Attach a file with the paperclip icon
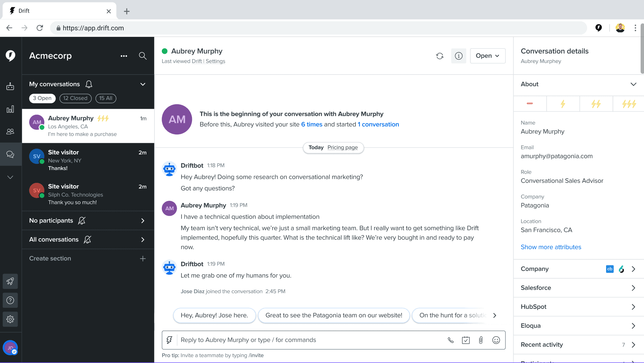Viewport: 644px width, 363px height. (481, 340)
